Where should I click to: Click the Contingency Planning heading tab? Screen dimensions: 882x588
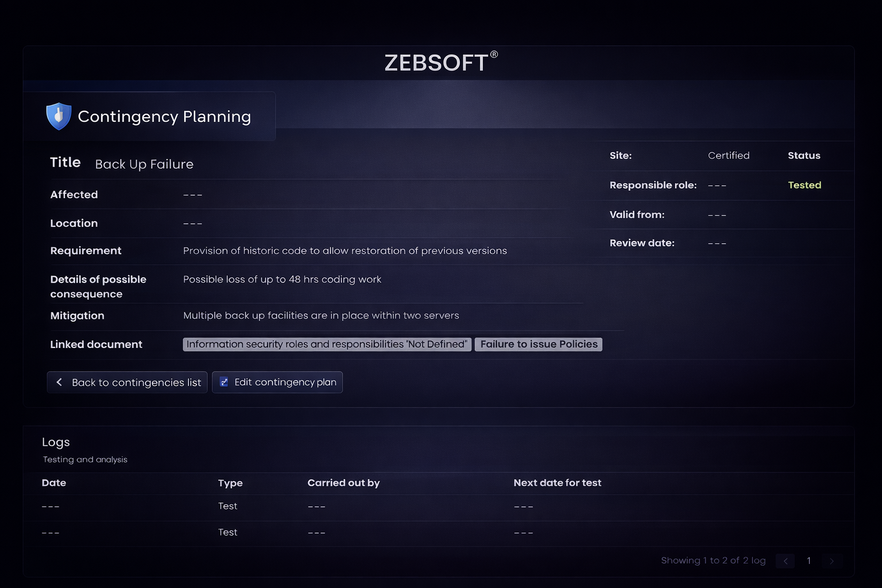click(x=164, y=117)
